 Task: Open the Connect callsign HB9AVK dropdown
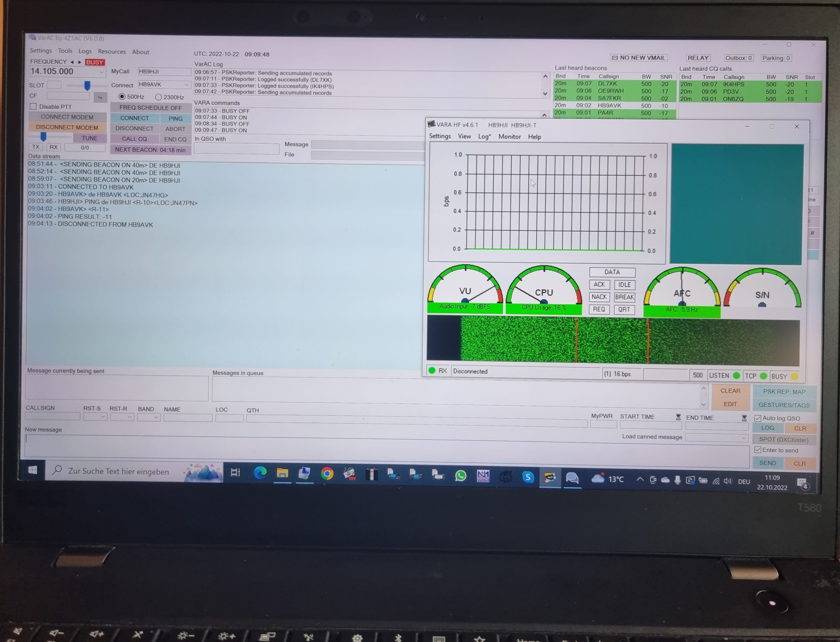[x=186, y=84]
